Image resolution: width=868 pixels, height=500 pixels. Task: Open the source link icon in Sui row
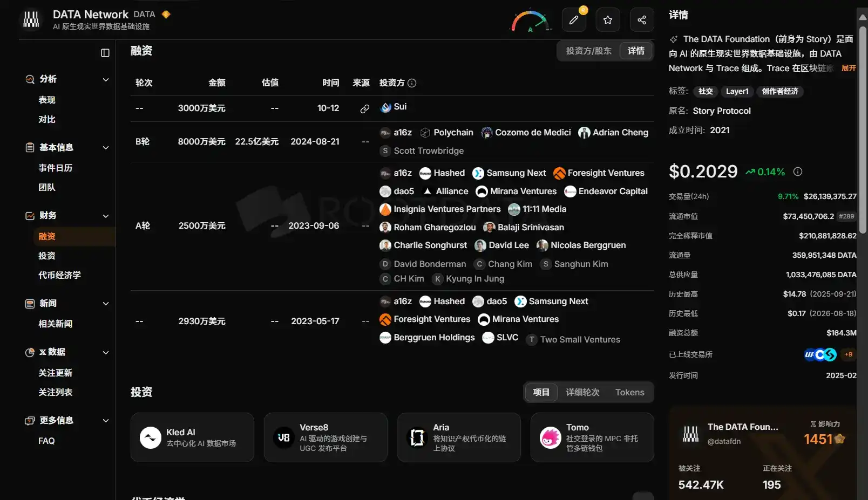point(365,109)
